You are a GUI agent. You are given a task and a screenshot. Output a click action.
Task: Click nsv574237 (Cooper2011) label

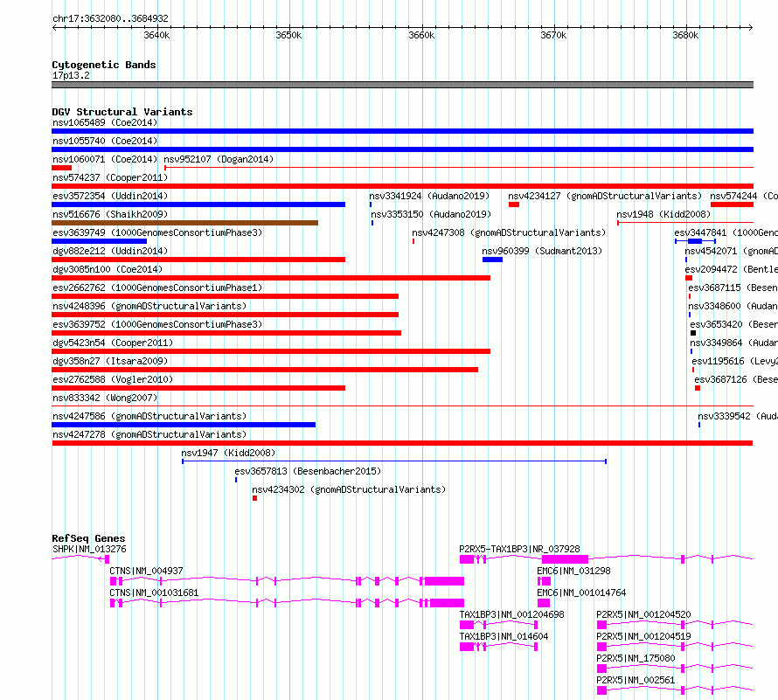(x=110, y=177)
